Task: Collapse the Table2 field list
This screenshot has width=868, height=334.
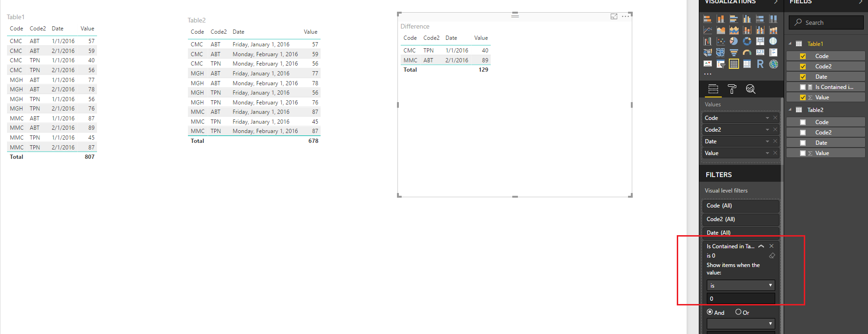Action: [790, 110]
